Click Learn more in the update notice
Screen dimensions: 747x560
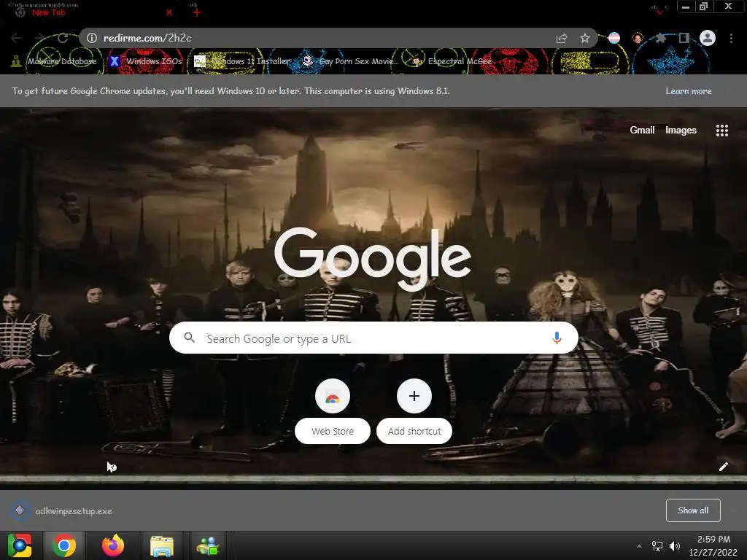click(689, 91)
